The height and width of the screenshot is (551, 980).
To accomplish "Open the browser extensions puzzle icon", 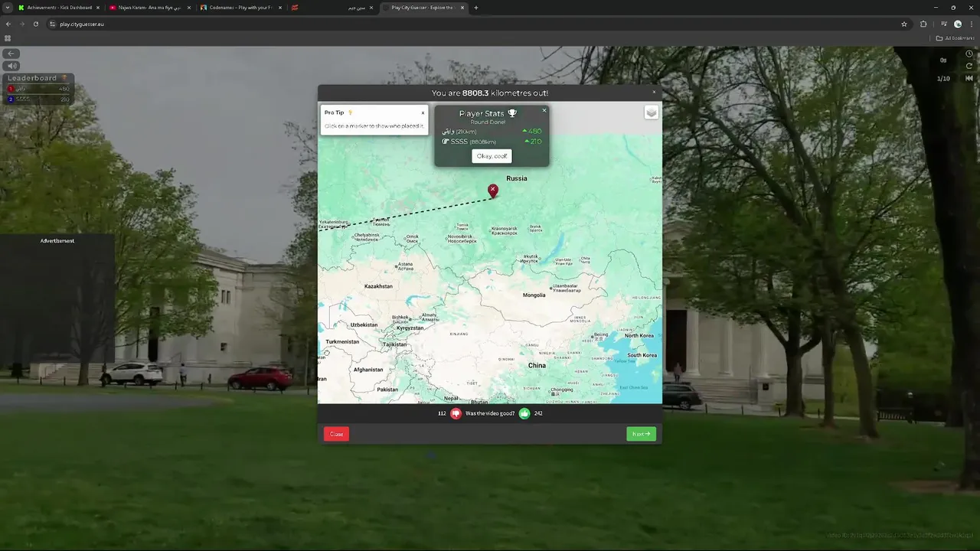I will pyautogui.click(x=923, y=24).
